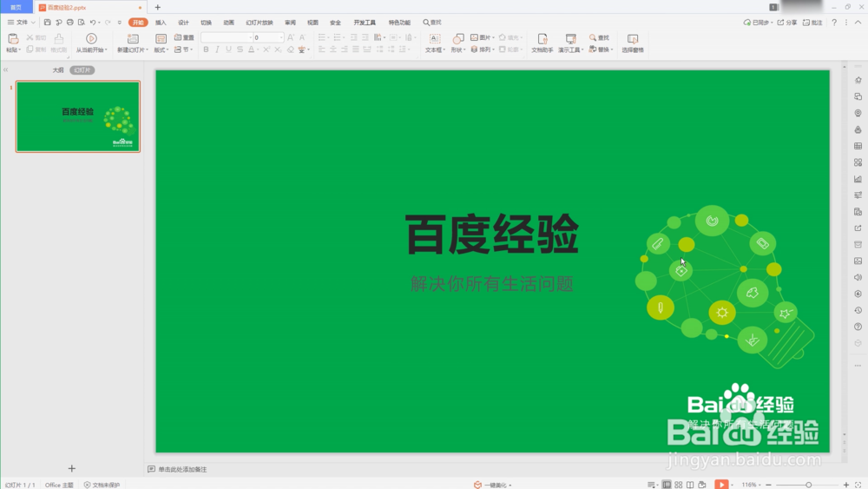Click the Reset (重置) slide button

point(184,37)
